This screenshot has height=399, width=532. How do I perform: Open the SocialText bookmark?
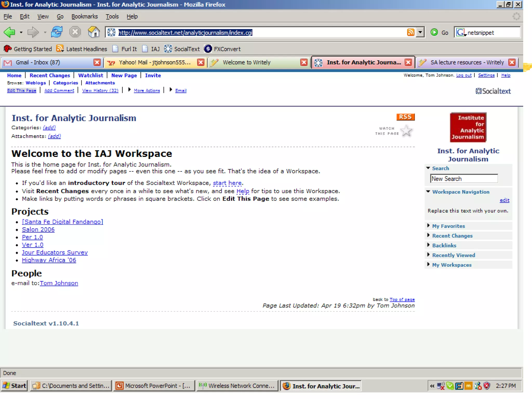point(182,49)
